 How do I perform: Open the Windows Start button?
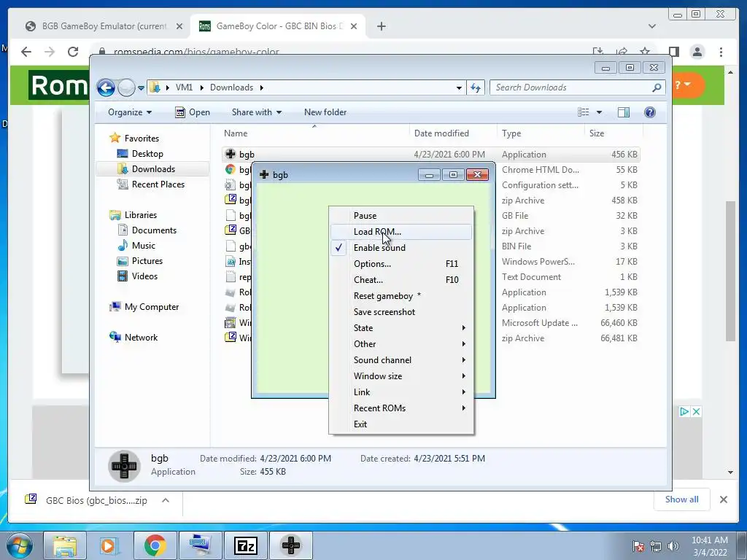pyautogui.click(x=19, y=545)
